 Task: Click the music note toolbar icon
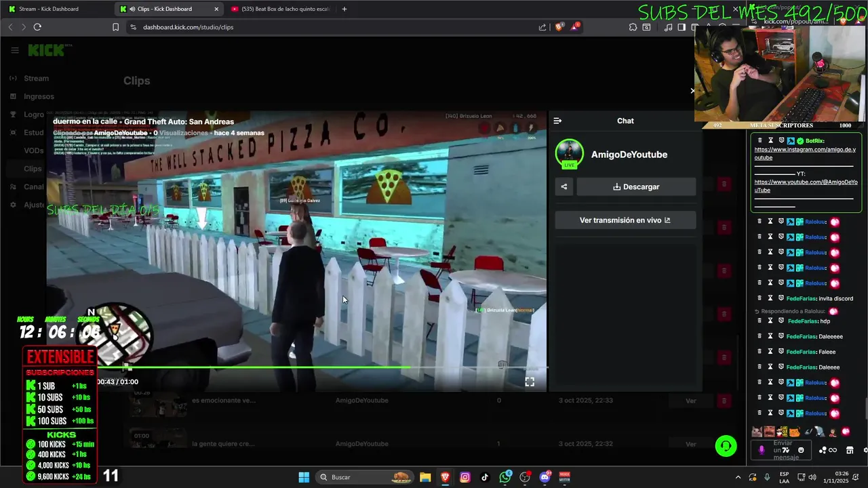669,27
